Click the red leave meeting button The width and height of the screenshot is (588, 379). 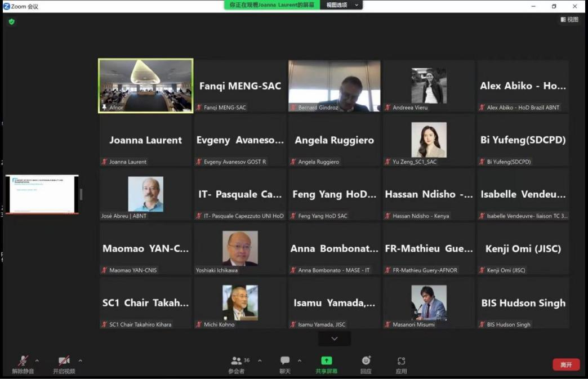coord(566,365)
